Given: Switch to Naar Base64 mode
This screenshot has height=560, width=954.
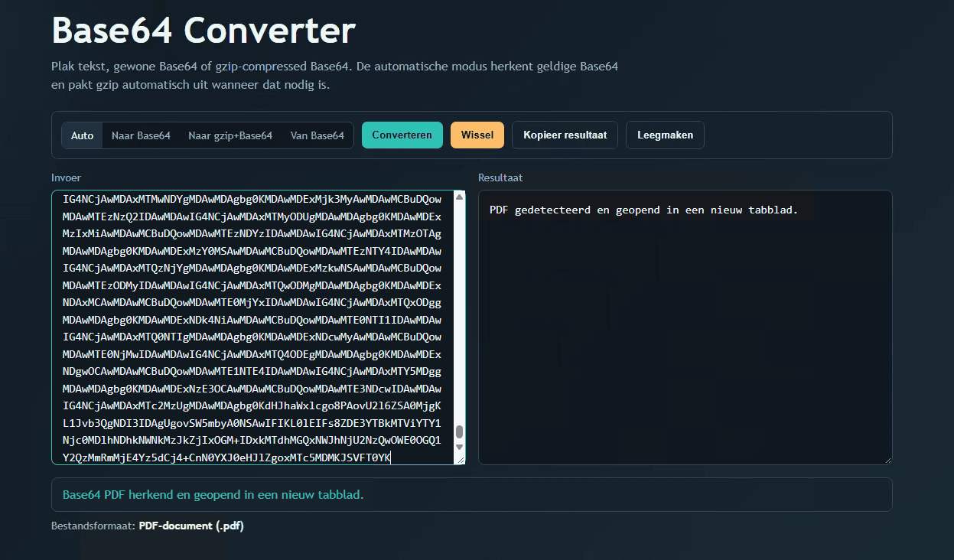Looking at the screenshot, I should pos(141,135).
